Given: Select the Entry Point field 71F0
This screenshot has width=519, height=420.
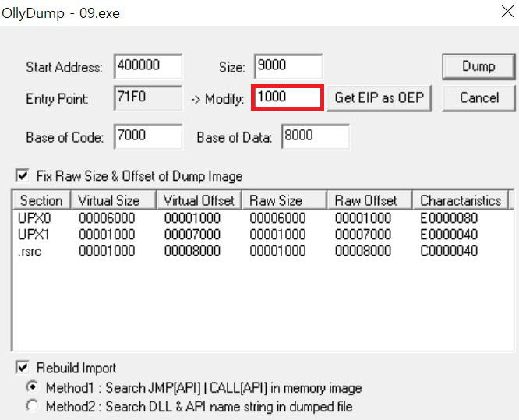Looking at the screenshot, I should click(148, 98).
